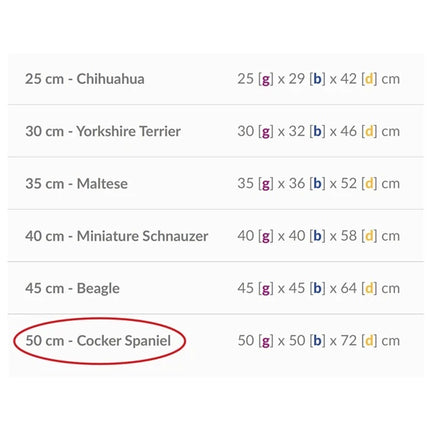Click the yellow [d] in Miniature Schnauzer row
Image resolution: width=430 pixels, height=430 pixels.
click(369, 236)
